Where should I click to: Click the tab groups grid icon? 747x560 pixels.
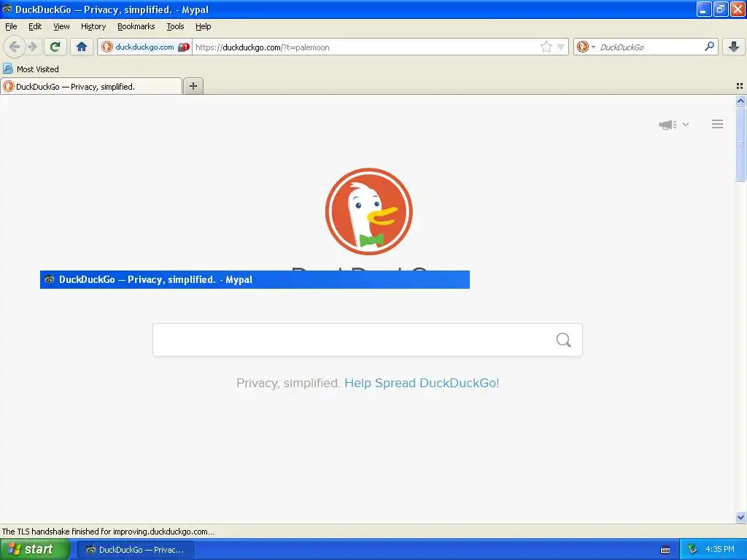[x=740, y=86]
